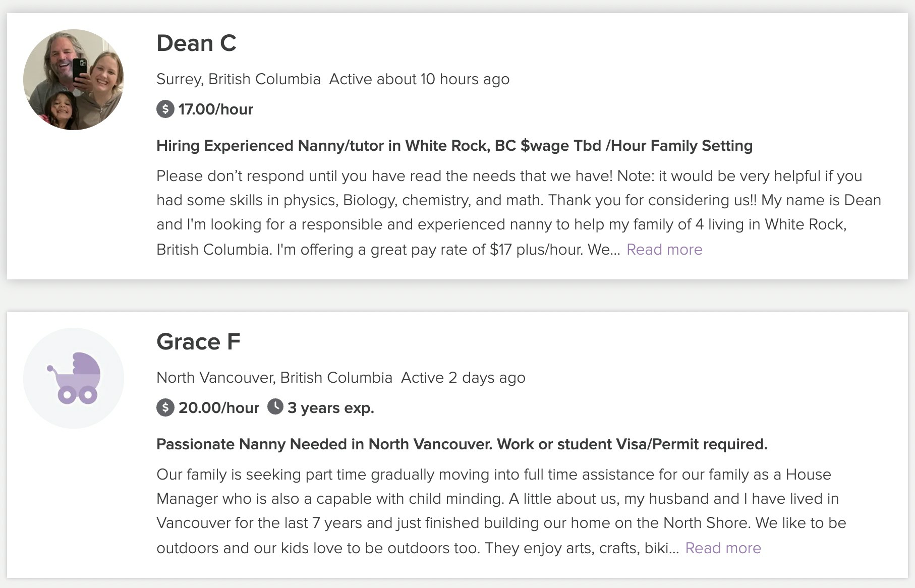
Task: Open Dean C's family profile photo
Action: (x=74, y=80)
